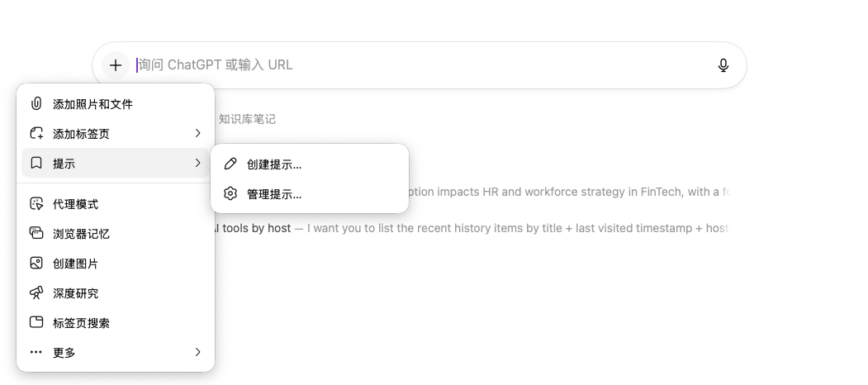Expand the 更多 submenu chevron
Viewport: 868px width, 385px height.
(197, 353)
